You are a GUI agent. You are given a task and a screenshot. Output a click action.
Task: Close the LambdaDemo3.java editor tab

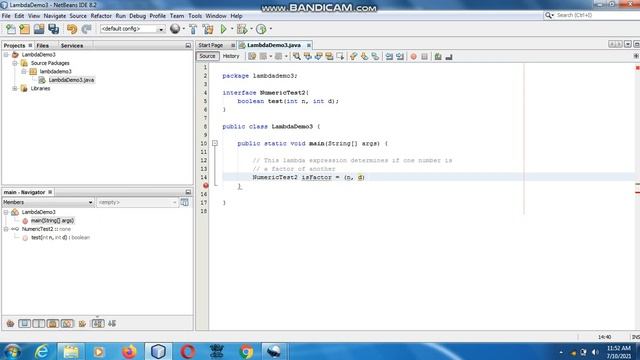coord(309,45)
